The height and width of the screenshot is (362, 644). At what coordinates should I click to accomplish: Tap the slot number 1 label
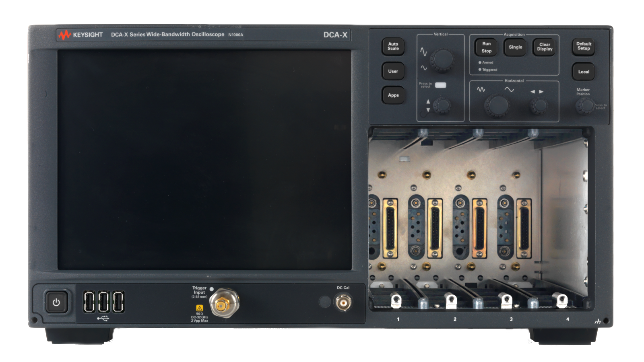398,319
